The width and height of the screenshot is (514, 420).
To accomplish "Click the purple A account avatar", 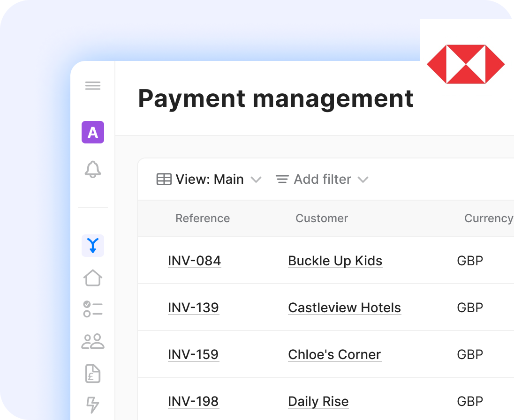I will pyautogui.click(x=93, y=132).
